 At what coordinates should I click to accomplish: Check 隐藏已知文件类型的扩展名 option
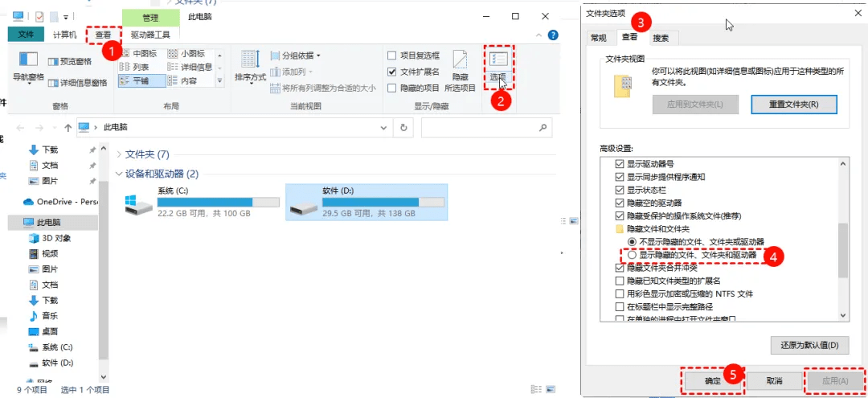tap(620, 281)
